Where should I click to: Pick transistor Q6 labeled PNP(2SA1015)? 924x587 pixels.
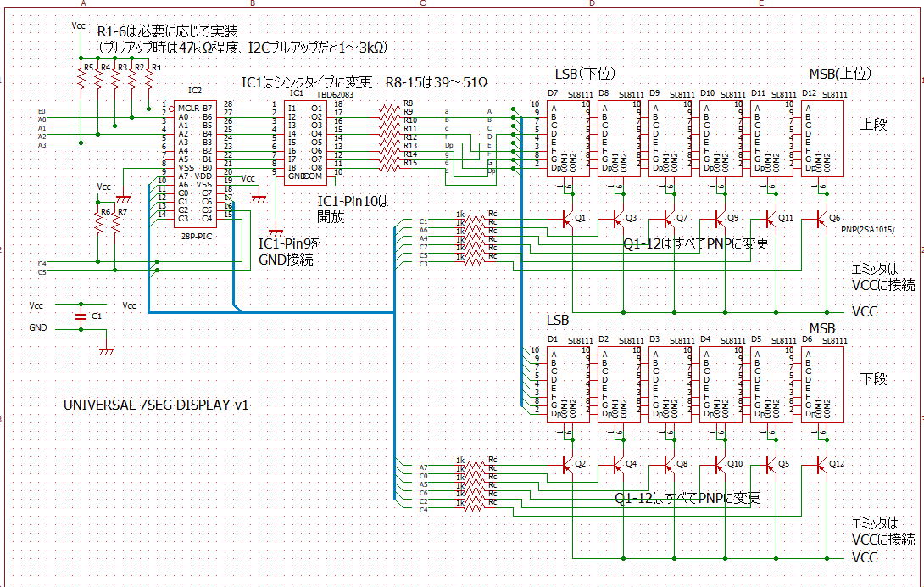click(822, 220)
